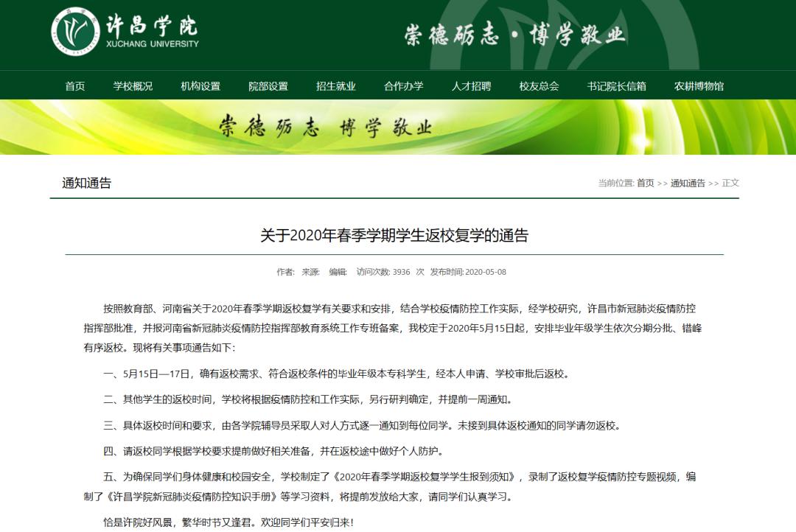Click the Xuchang University circular logo
Viewport: 796px width, 532px height.
75,32
